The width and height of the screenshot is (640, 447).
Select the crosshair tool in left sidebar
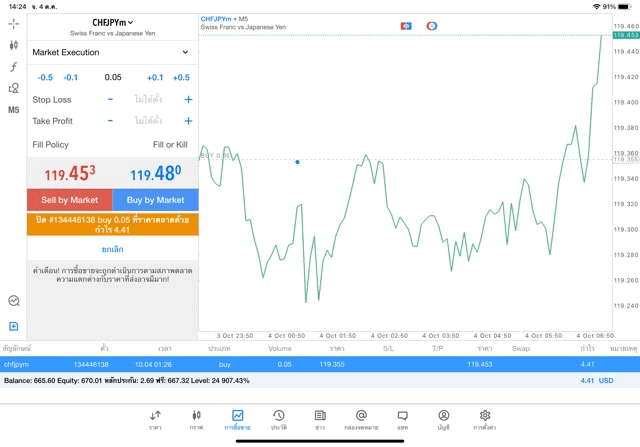click(x=13, y=23)
